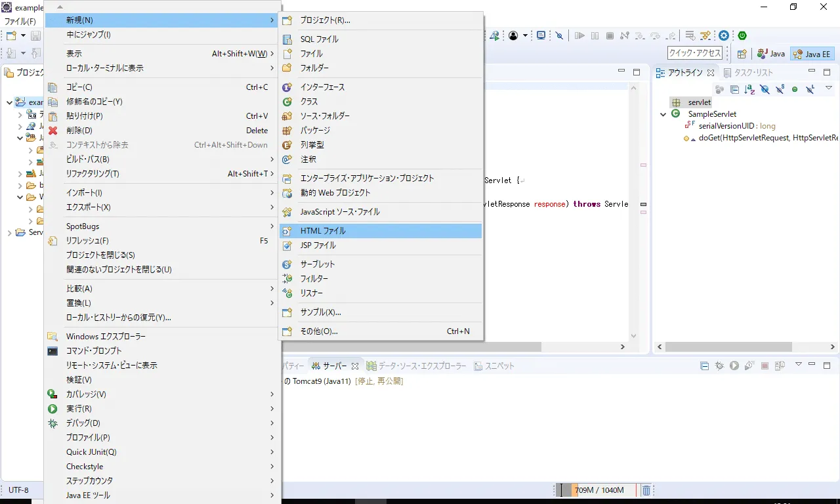Open the user icon dropdown arrow
Screen dimensions: 840x504
point(525,35)
